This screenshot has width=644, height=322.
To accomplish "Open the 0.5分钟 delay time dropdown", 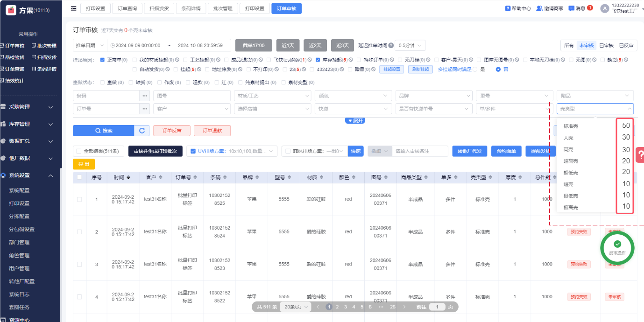I will click(x=410, y=45).
